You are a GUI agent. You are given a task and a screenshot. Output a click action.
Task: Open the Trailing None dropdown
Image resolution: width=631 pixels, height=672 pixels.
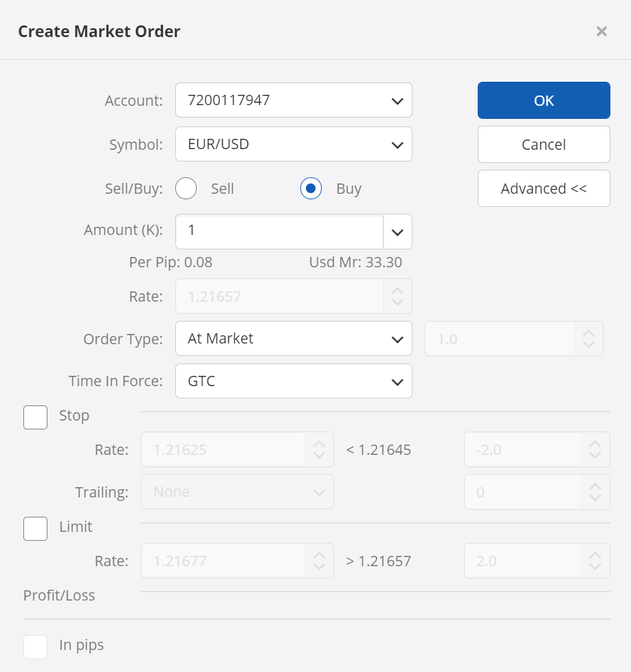(x=237, y=492)
